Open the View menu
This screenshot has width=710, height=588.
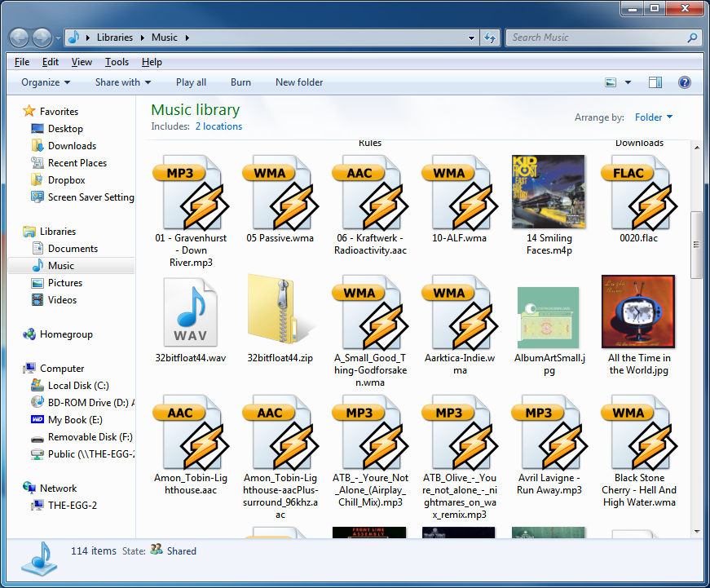[82, 61]
